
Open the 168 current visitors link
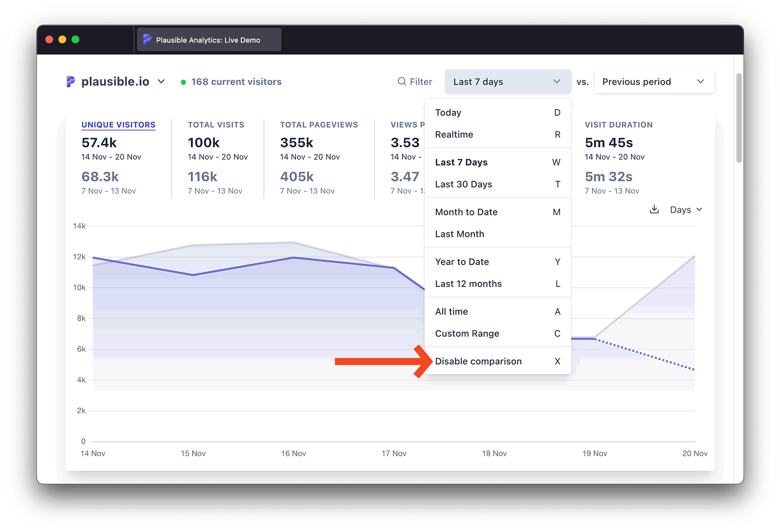tap(236, 82)
